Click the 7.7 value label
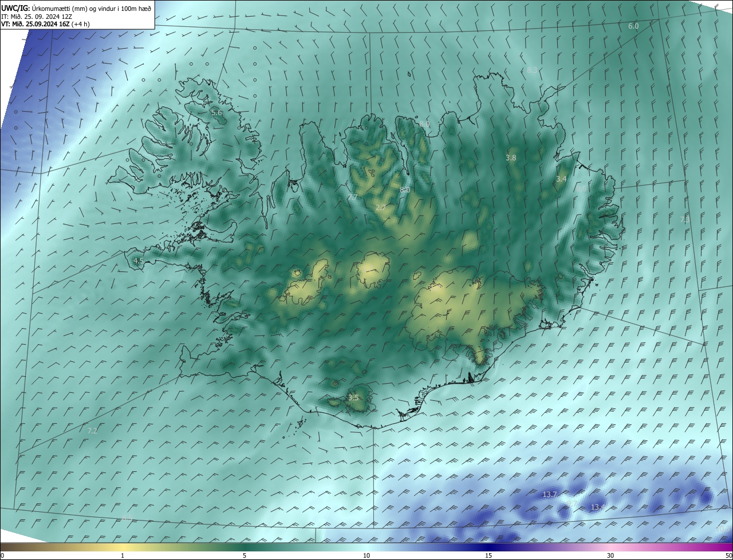The height and width of the screenshot is (560, 733). coord(352,198)
